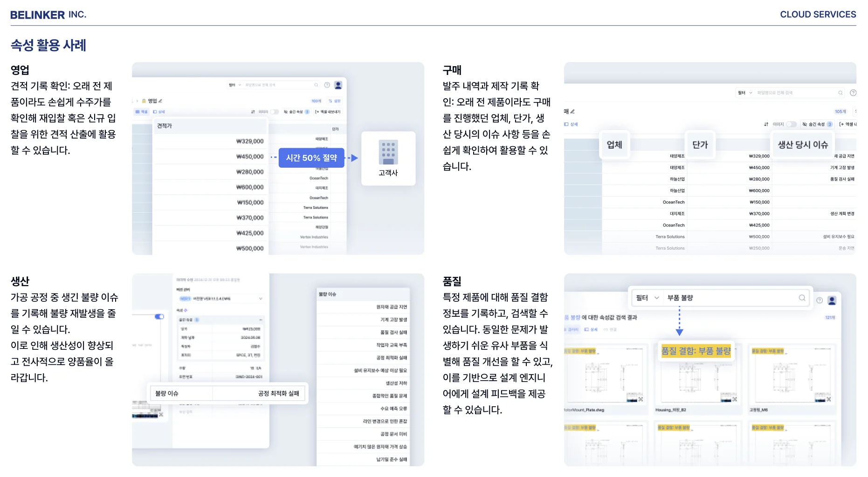Click 생산성 저하 in the 불량 이슈 list

pyautogui.click(x=396, y=383)
